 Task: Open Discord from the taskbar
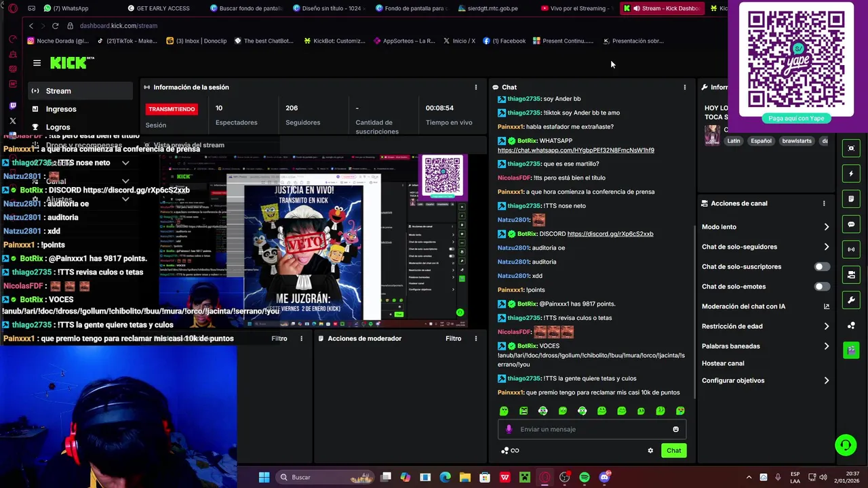(x=604, y=477)
